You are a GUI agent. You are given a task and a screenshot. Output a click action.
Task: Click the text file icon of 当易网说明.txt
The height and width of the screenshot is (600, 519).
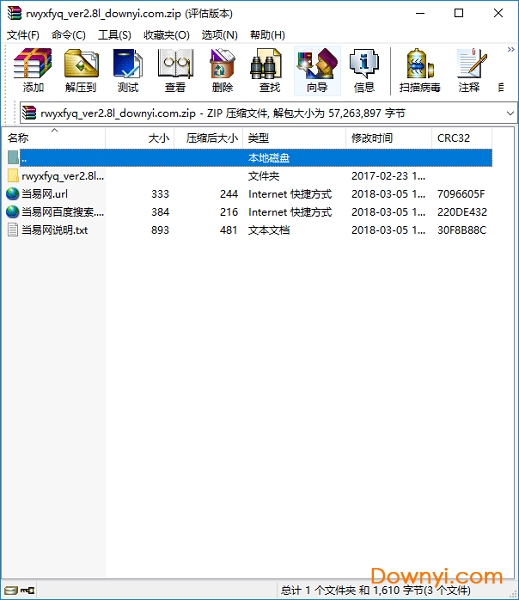tap(13, 230)
